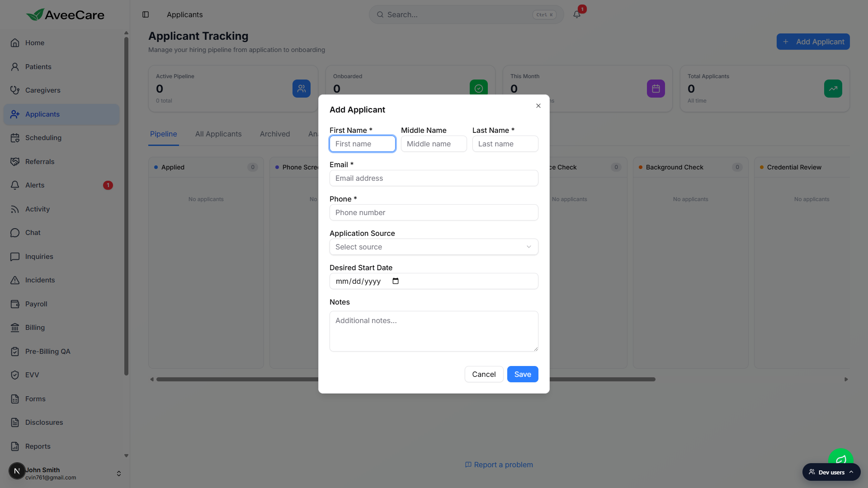This screenshot has height=488, width=868.
Task: Open Alerts in the sidebar
Action: 61,185
